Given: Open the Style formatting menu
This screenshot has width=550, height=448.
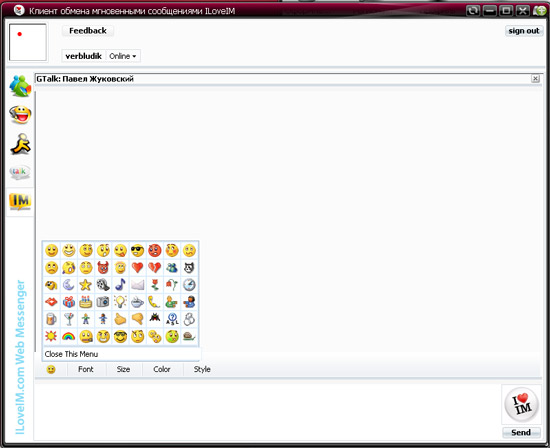Looking at the screenshot, I should pyautogui.click(x=202, y=369).
